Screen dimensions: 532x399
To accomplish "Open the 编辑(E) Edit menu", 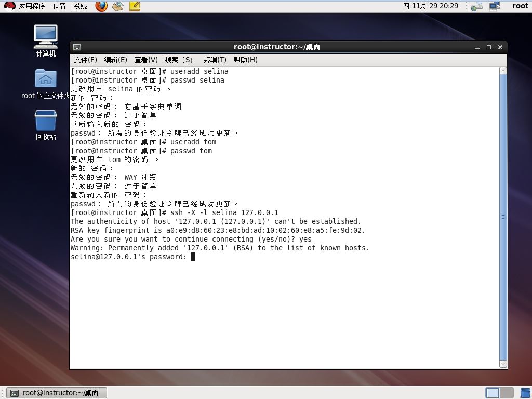I will pyautogui.click(x=115, y=60).
